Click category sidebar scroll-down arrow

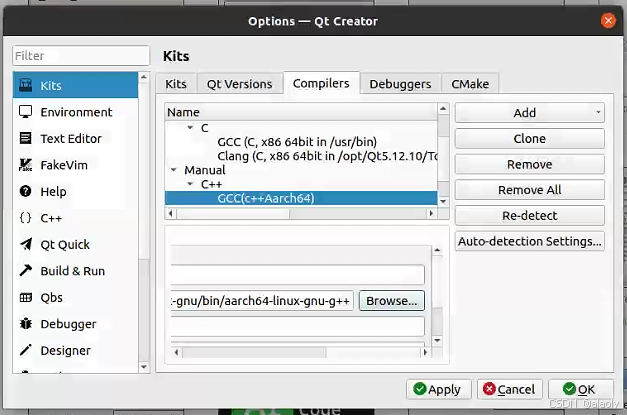144,367
